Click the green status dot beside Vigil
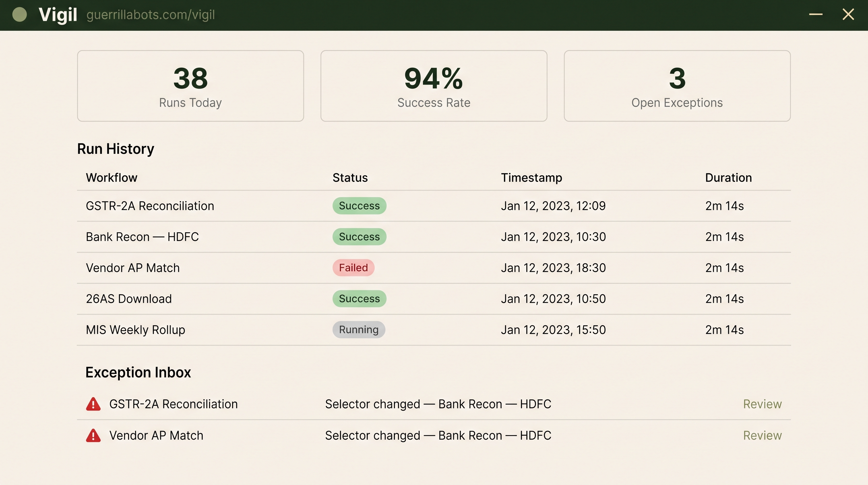868x485 pixels. (20, 15)
